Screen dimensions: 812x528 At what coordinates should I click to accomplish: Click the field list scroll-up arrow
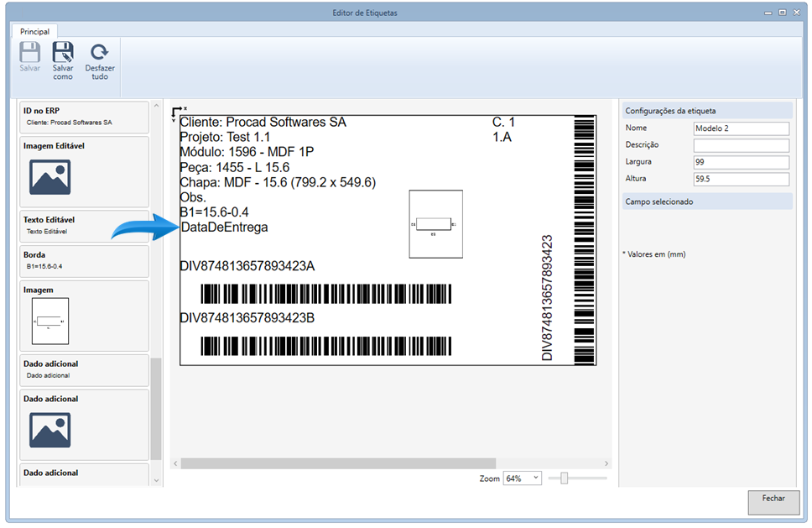point(156,106)
